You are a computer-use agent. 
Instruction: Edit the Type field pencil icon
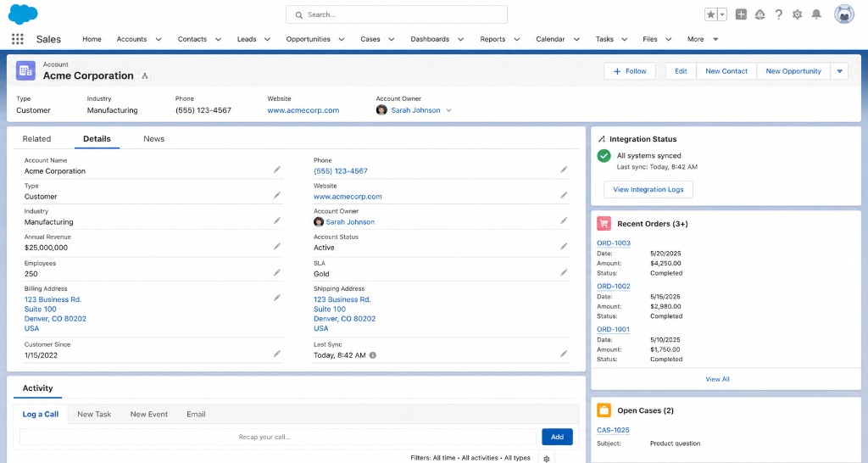[277, 195]
